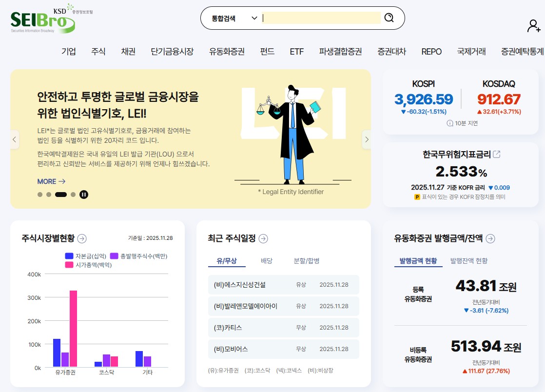Screen dimensions: 545x392
Task: Click the right chevron to advance banner
Action: [366, 139]
